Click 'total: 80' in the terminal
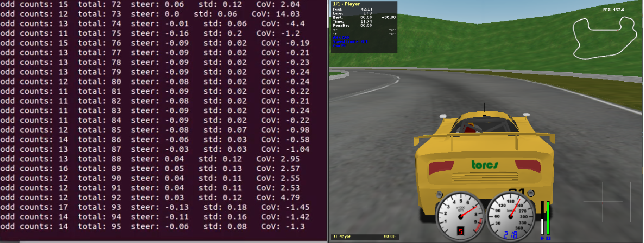Screen dimensions: 644x243 pos(99,82)
